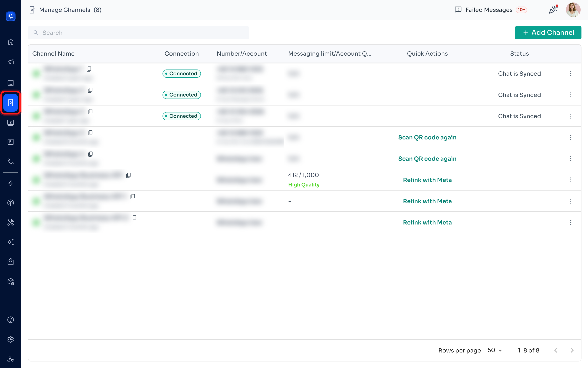Click the Connected badge in third row
588x368 pixels.
(x=182, y=116)
